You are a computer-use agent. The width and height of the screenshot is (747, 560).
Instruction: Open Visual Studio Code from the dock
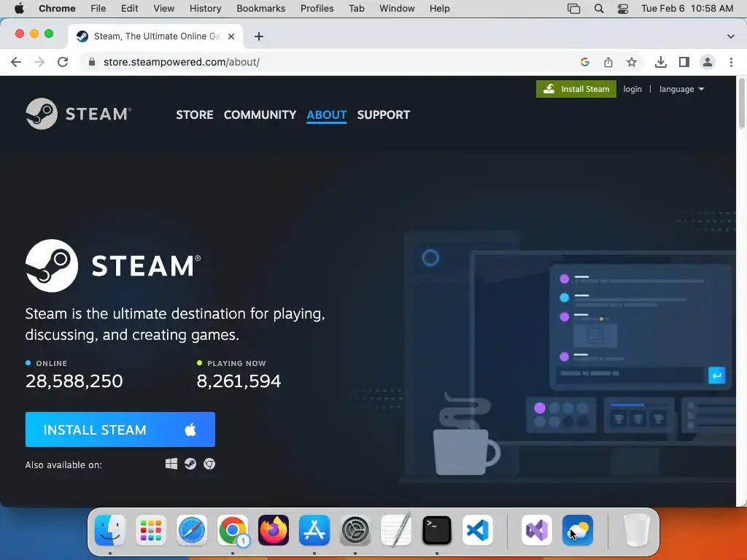tap(478, 530)
